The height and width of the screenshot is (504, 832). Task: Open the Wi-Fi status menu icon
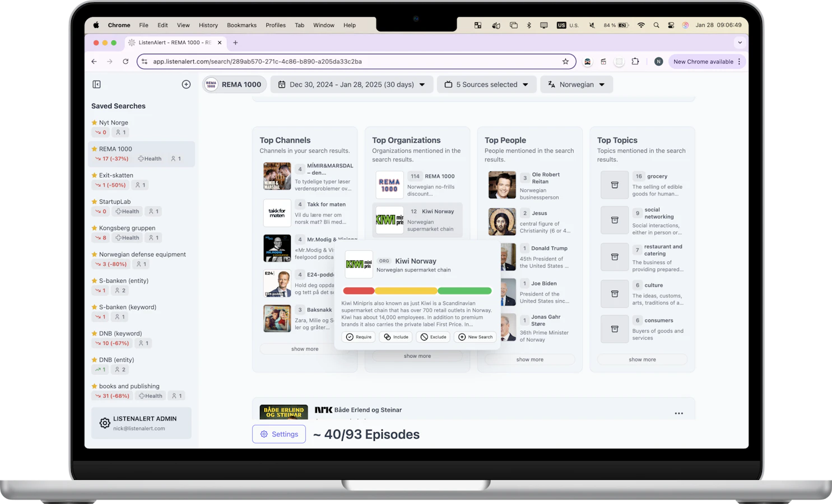coord(641,25)
